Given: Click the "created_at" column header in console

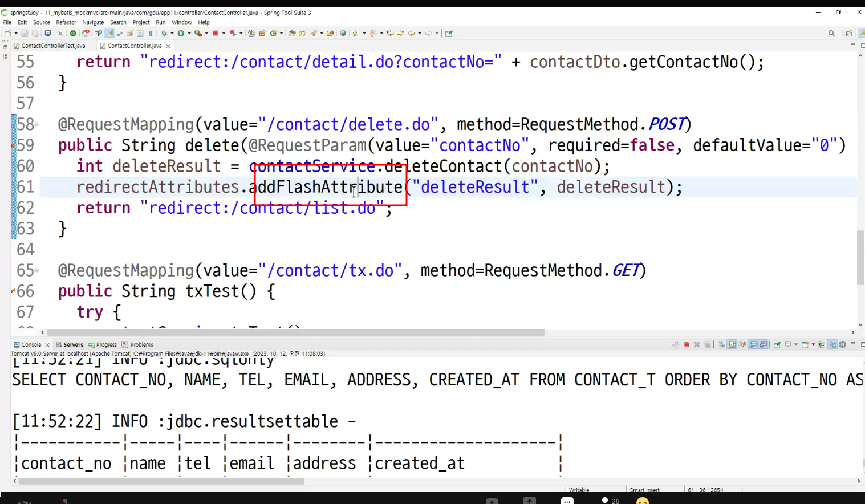Looking at the screenshot, I should click(x=420, y=463).
